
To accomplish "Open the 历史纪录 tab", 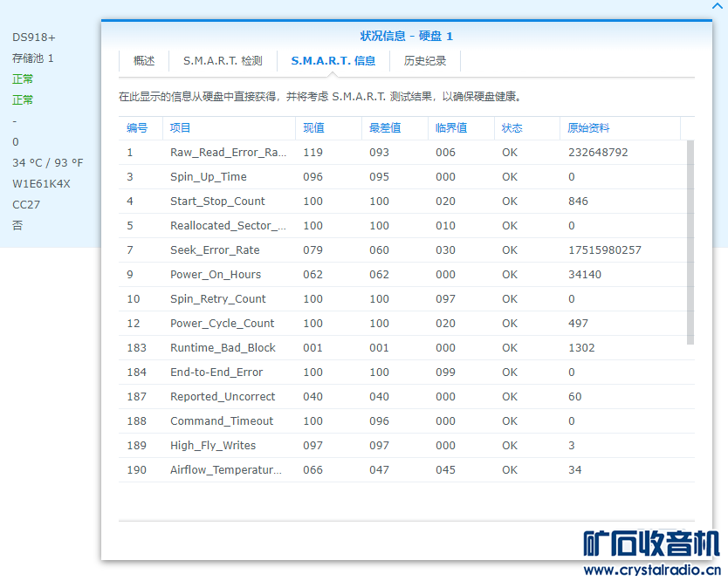I will [425, 61].
